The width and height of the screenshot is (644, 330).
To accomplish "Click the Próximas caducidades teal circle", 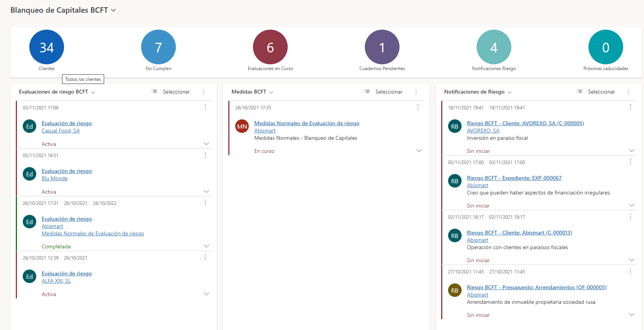I will [x=606, y=47].
